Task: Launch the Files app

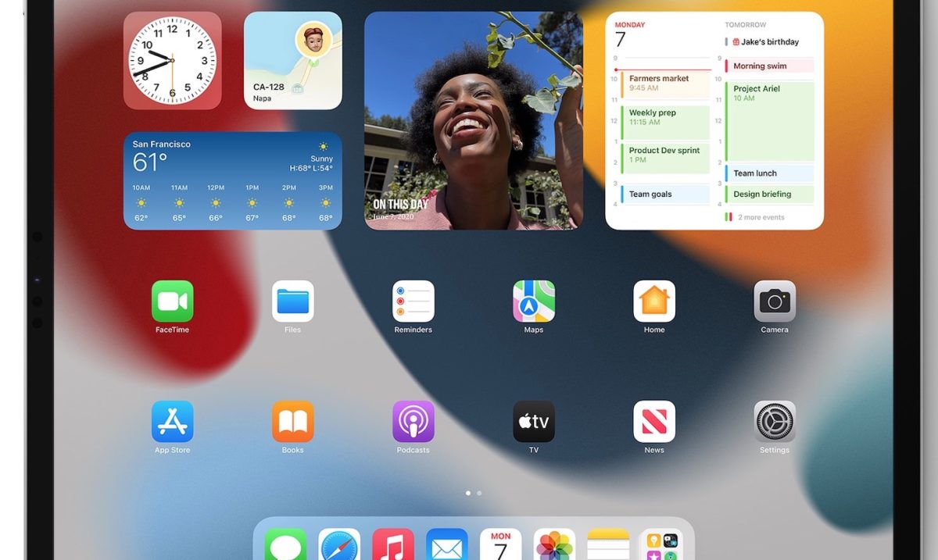Action: coord(292,301)
